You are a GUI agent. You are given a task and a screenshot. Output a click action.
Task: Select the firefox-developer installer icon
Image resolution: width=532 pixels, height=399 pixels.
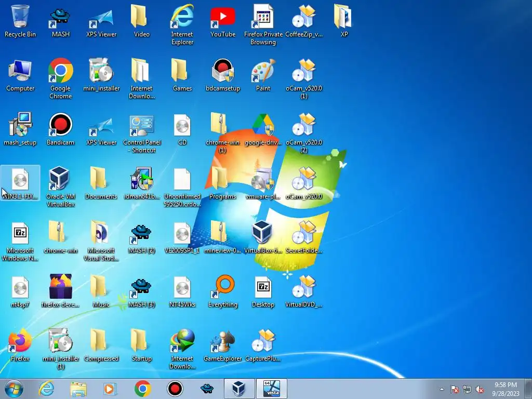(60, 291)
